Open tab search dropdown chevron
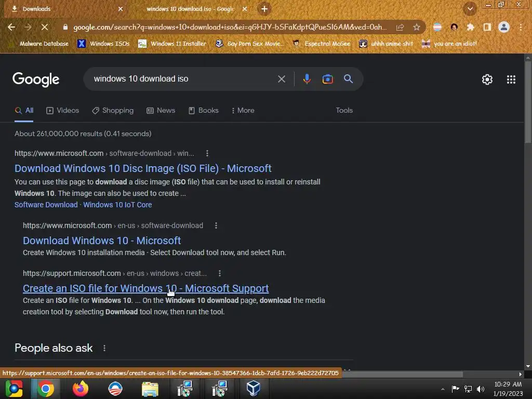This screenshot has height=399, width=532. click(470, 9)
